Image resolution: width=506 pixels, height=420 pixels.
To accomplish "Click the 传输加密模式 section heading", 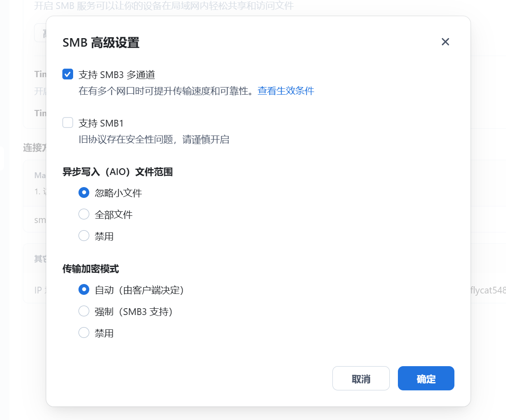I will (x=91, y=269).
